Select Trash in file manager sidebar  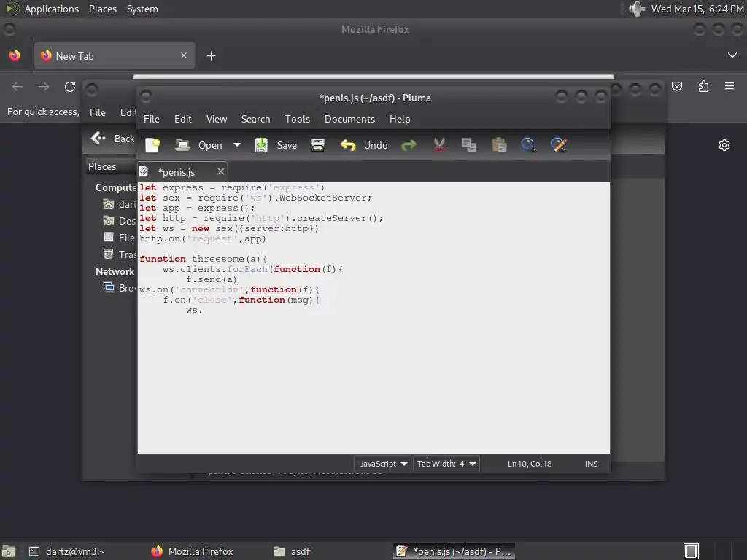click(x=120, y=254)
